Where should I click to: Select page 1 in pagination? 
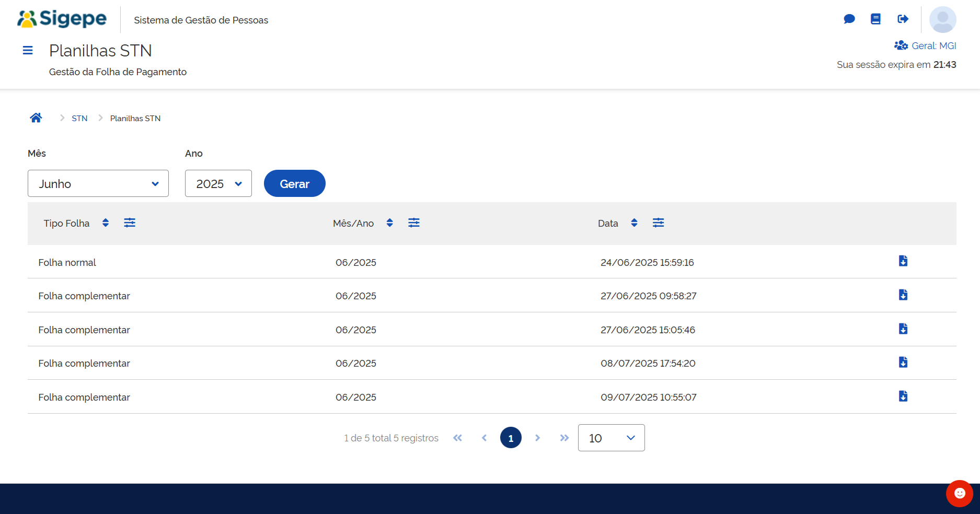[511, 438]
